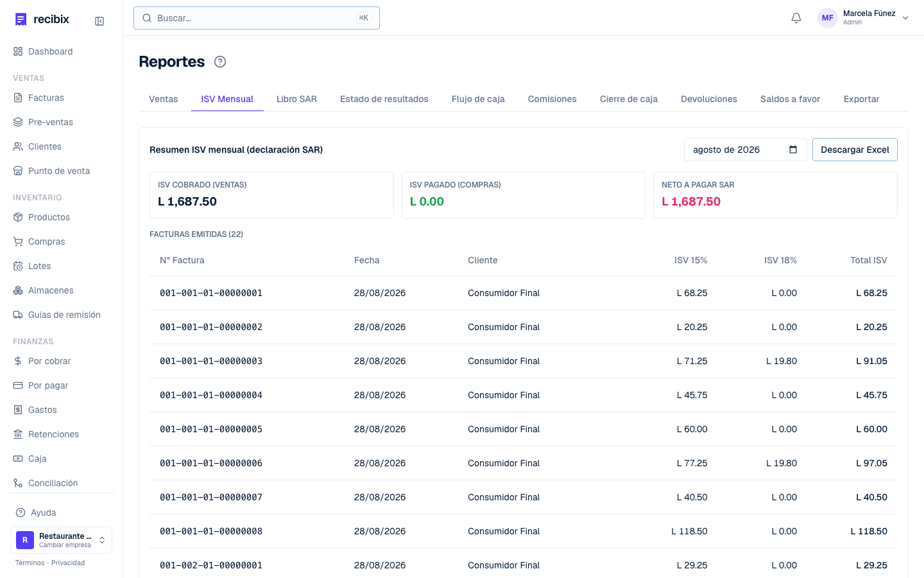Click Descargar Excel button
This screenshot has height=578, width=924.
point(855,150)
